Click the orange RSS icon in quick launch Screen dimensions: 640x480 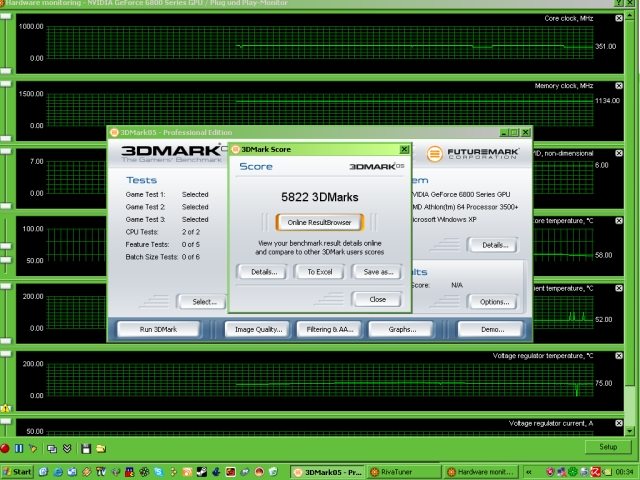click(x=187, y=472)
